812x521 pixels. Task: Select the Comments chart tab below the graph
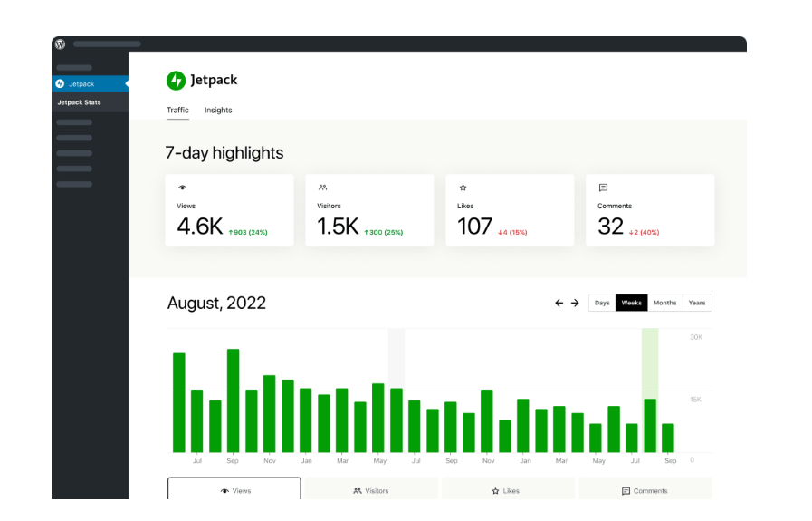click(x=645, y=489)
